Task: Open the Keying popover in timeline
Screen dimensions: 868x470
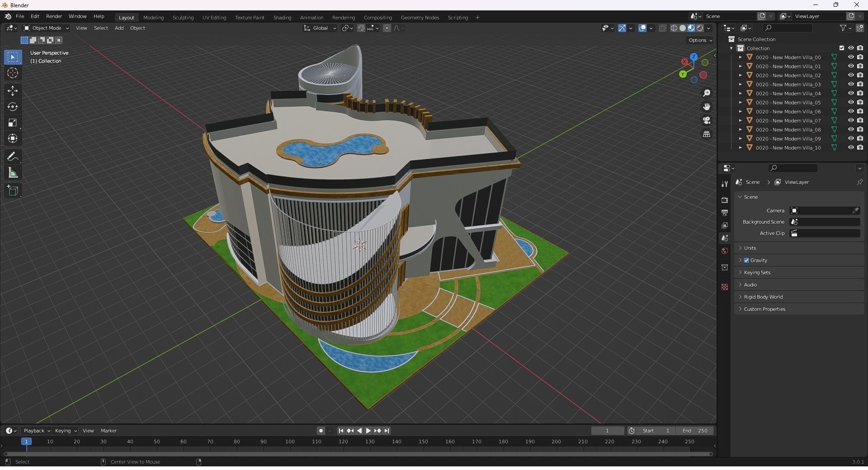Action: [66, 431]
